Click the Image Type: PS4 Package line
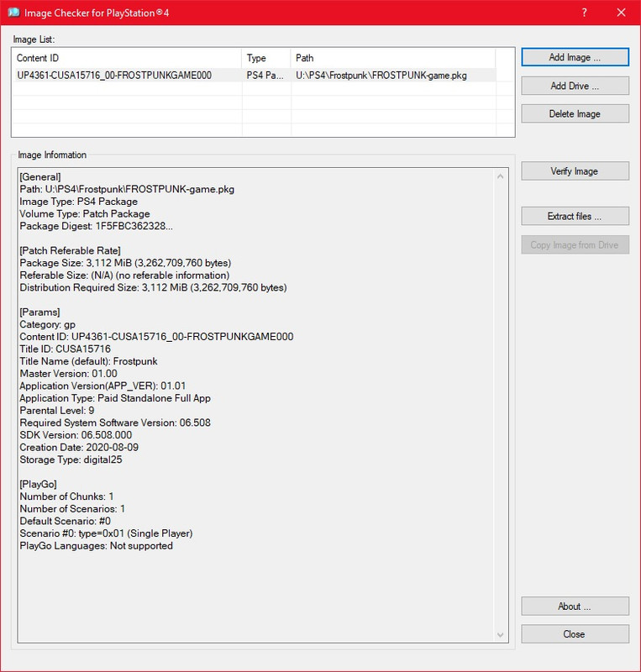The image size is (641, 672). (x=78, y=202)
